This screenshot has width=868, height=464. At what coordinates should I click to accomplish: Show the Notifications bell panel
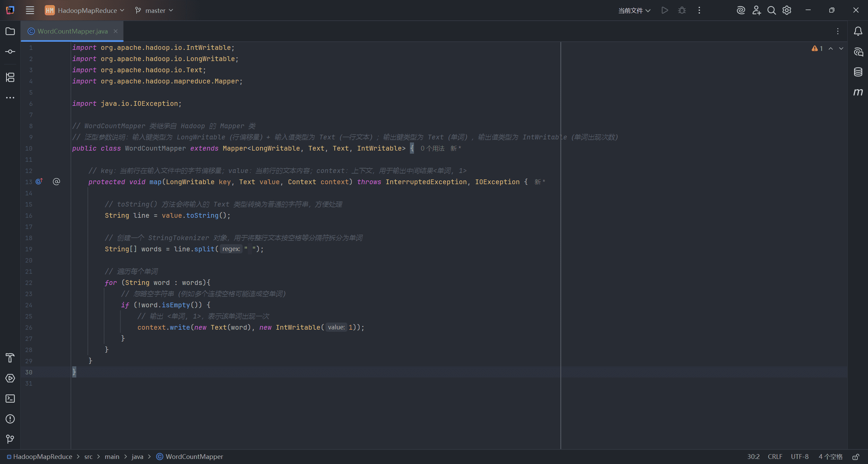click(x=858, y=31)
